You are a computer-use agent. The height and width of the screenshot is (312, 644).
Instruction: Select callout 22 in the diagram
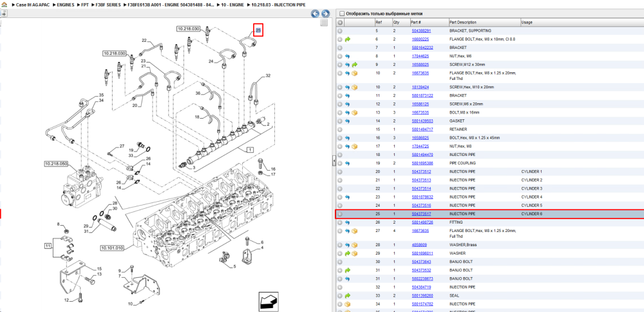pyautogui.click(x=144, y=40)
